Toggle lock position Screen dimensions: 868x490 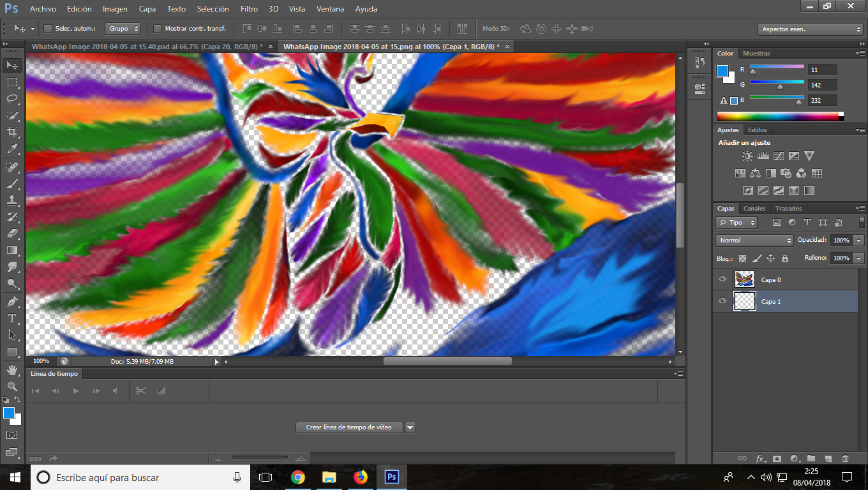click(x=770, y=258)
